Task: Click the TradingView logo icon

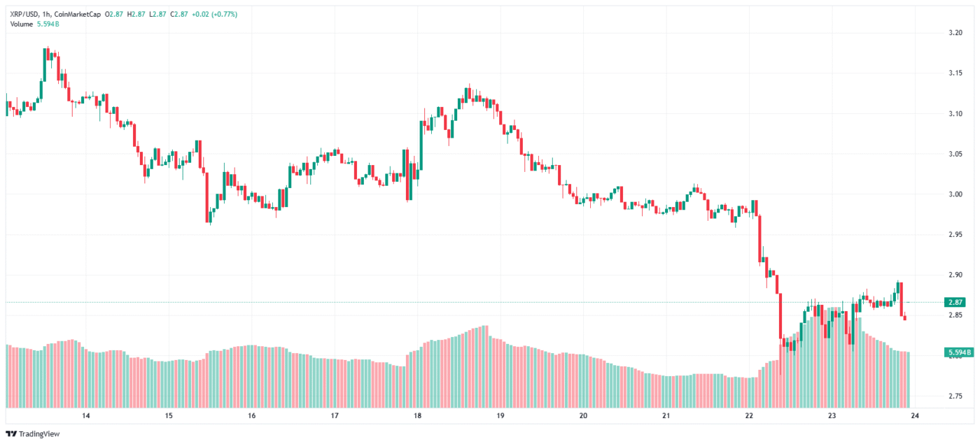Action: coord(11,434)
